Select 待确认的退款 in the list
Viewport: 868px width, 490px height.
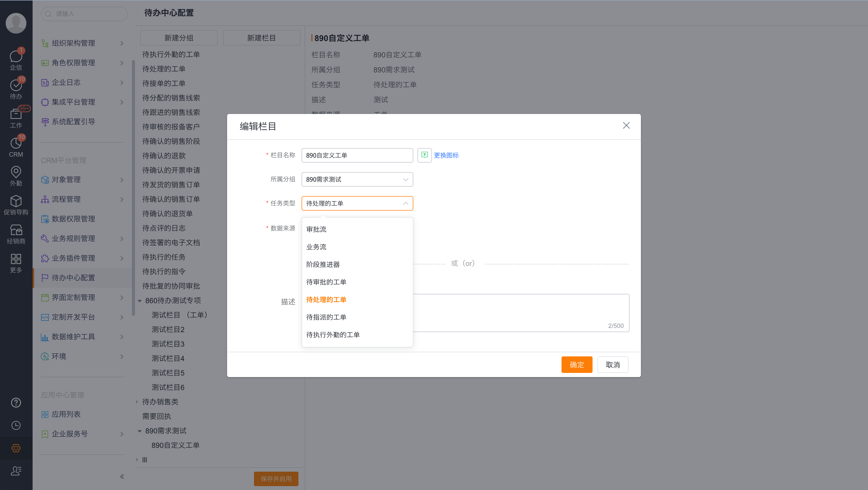coord(164,156)
